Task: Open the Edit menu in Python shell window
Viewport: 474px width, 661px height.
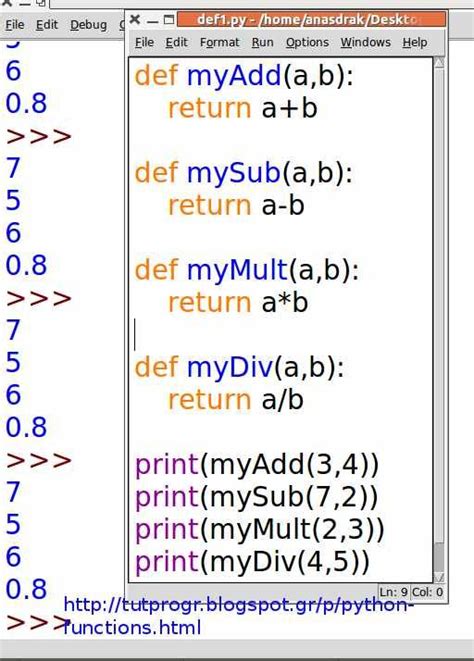Action: click(46, 25)
